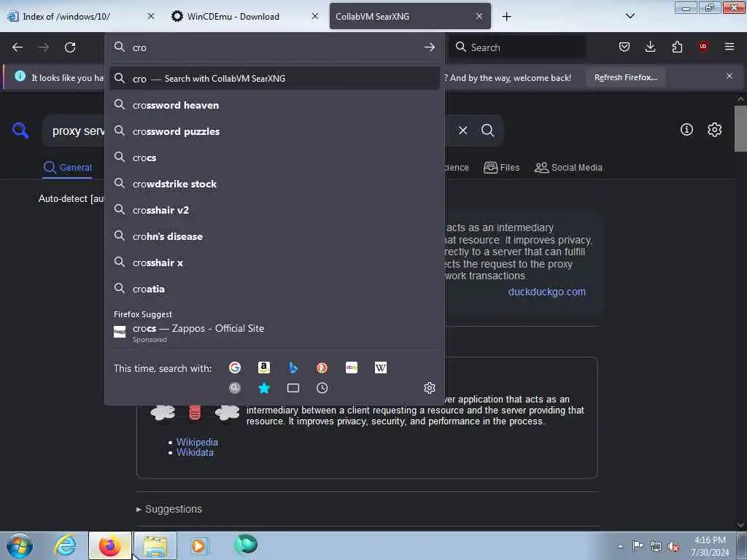The height and width of the screenshot is (560, 747).
Task: Select the Social Media search category
Action: pyautogui.click(x=568, y=168)
